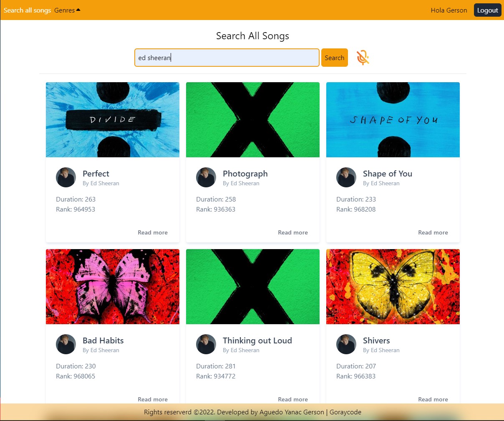This screenshot has width=504, height=421.
Task: Click Ed Sheeran avatar on Perfect card
Action: [x=66, y=177]
